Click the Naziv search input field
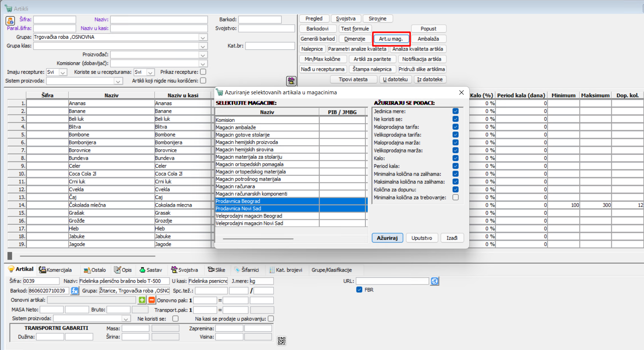Image resolution: width=644 pixels, height=350 pixels. tap(159, 20)
